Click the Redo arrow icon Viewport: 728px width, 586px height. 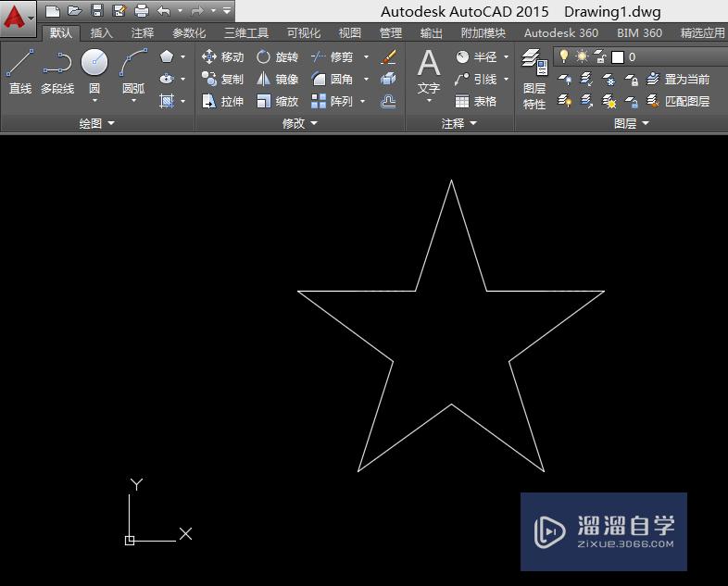pos(197,11)
